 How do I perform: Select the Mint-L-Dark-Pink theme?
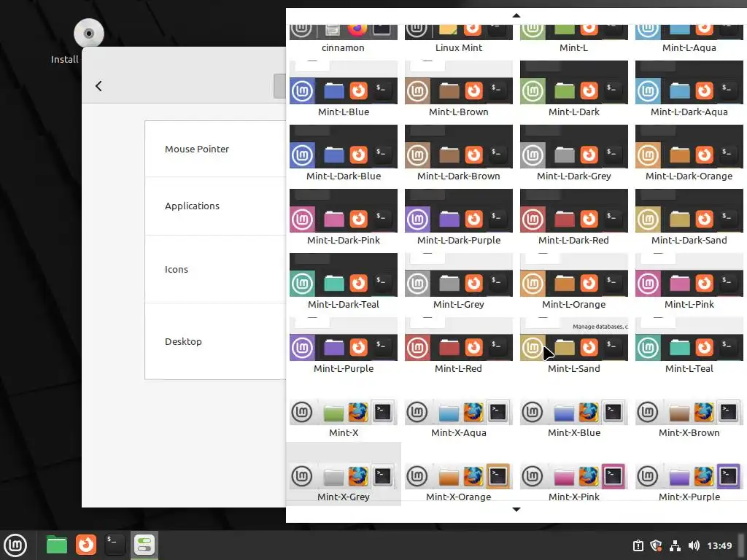[x=343, y=217]
